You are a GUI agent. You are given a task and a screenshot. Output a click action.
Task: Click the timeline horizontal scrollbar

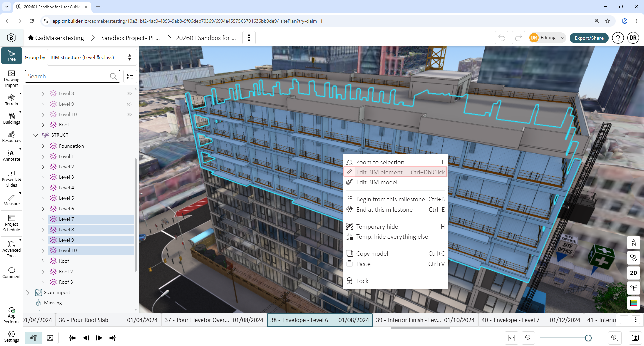point(420,328)
